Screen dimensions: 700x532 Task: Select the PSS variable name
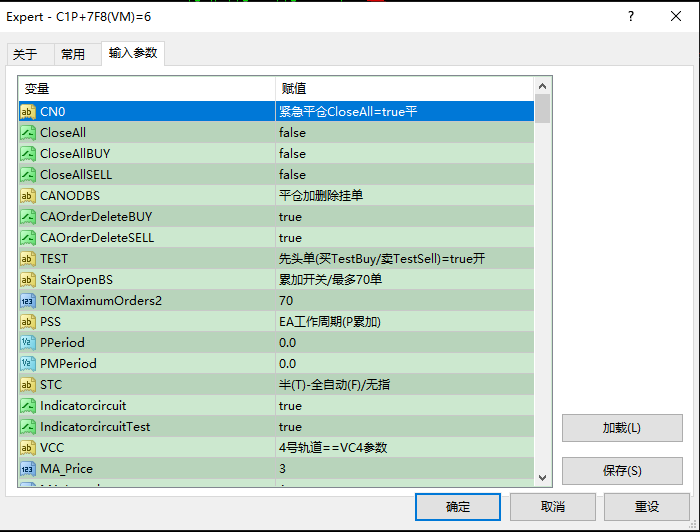[50, 321]
